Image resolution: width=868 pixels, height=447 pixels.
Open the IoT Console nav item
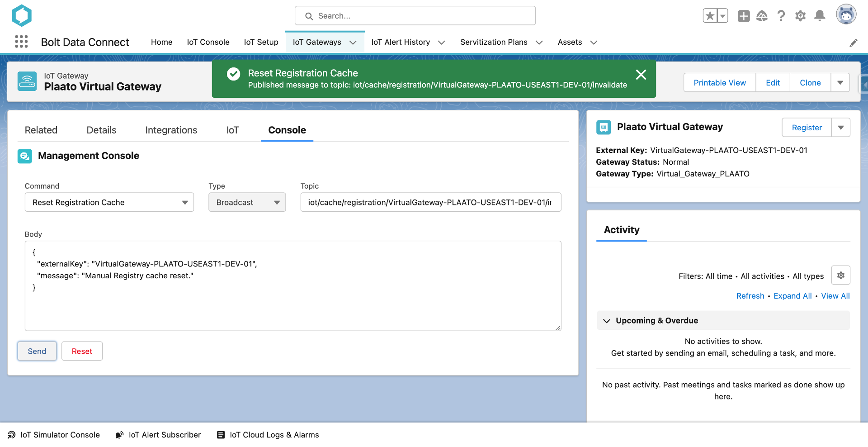[208, 42]
